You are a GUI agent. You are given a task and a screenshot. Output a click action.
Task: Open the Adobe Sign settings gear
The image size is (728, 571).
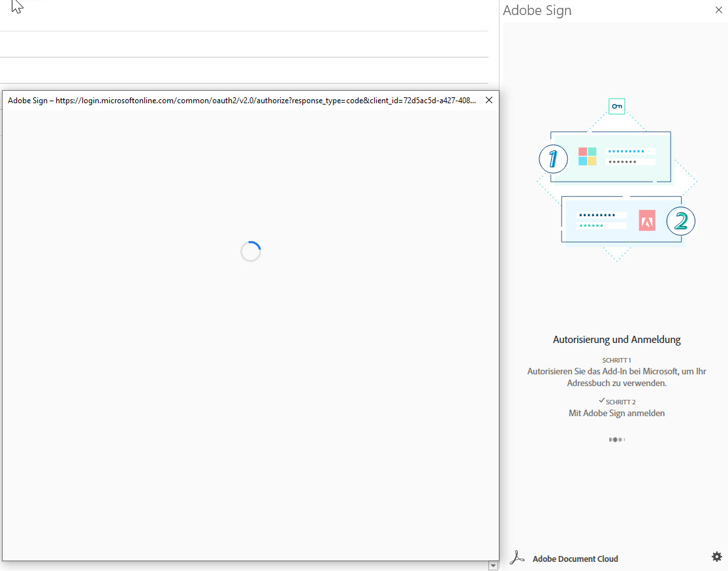717,557
